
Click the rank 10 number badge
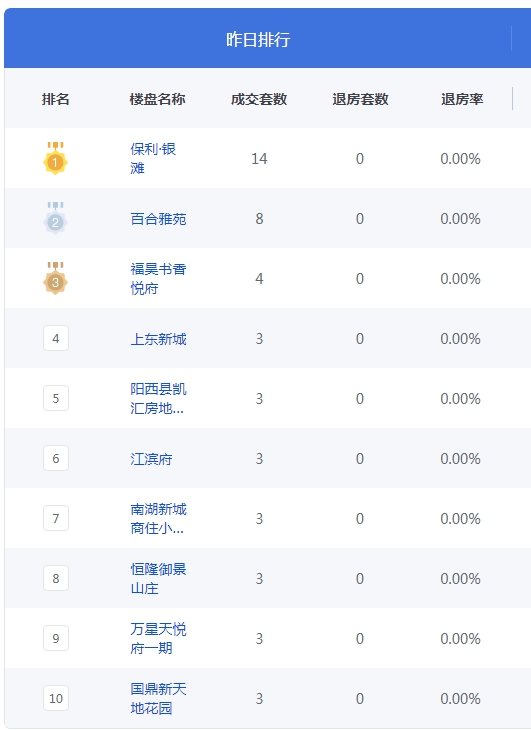[x=56, y=698]
